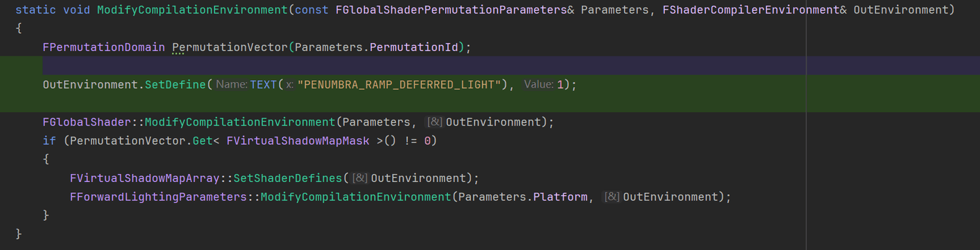Select the FGlobalShaderPermutationParameters type in the signature

click(451, 10)
